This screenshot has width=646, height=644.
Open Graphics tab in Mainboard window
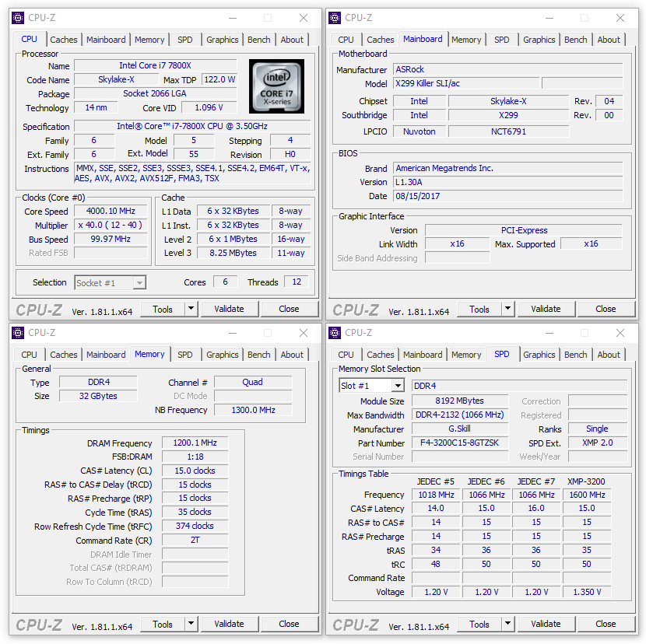tap(539, 40)
